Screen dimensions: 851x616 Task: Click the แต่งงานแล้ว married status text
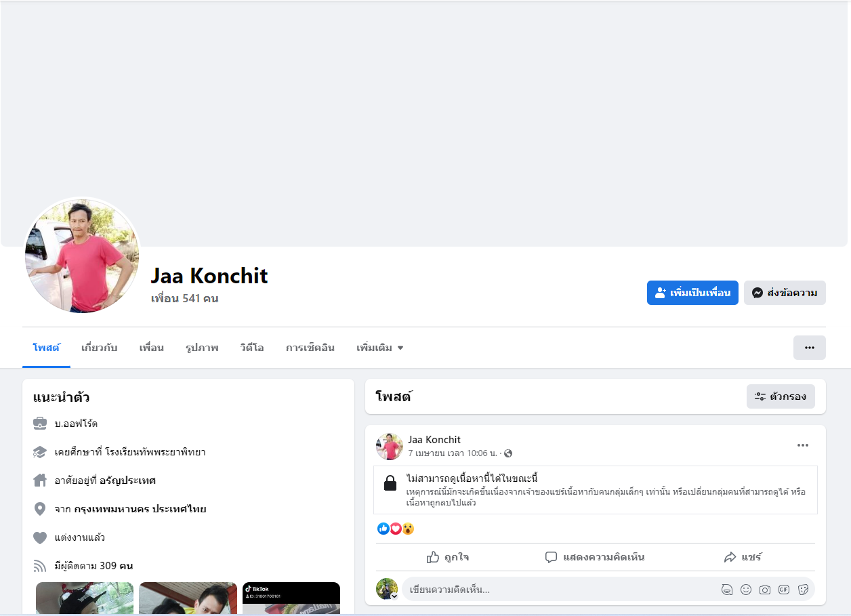point(80,537)
